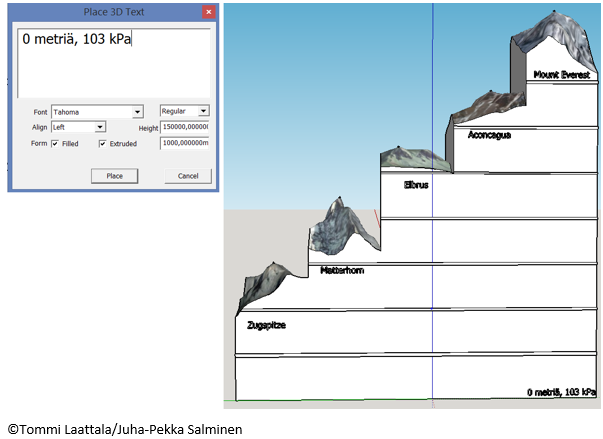Select the Mount Everest 3D label
This screenshot has width=603, height=439.
[x=561, y=75]
